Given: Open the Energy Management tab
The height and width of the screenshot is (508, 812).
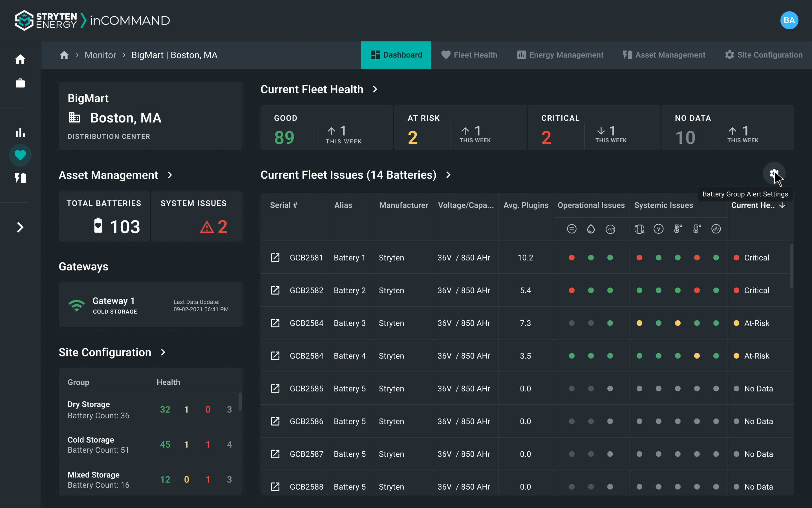Looking at the screenshot, I should [x=560, y=55].
